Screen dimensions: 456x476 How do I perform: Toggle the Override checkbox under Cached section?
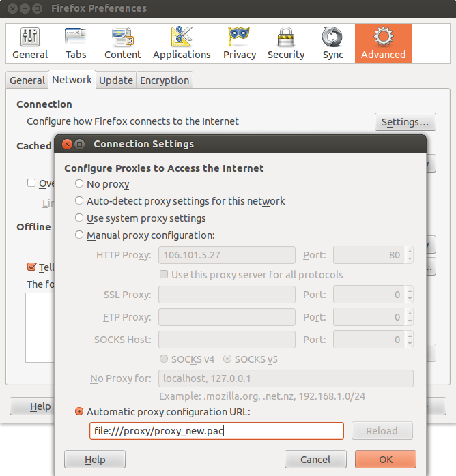(31, 183)
